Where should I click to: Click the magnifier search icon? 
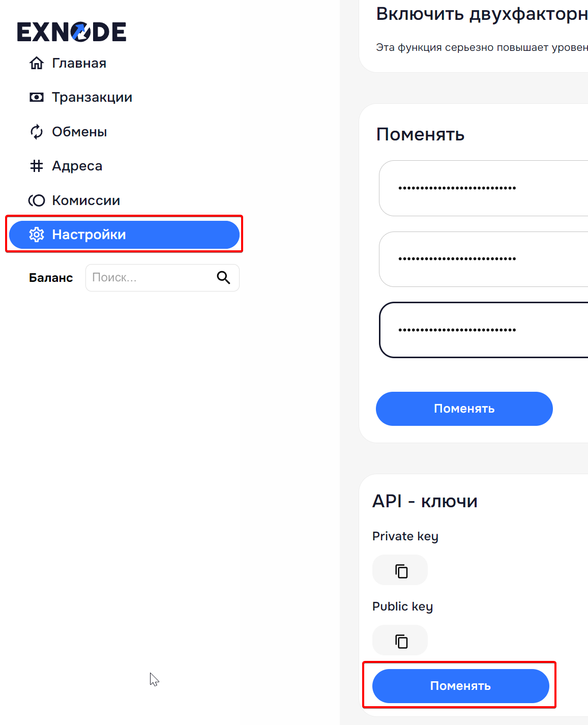click(x=223, y=277)
